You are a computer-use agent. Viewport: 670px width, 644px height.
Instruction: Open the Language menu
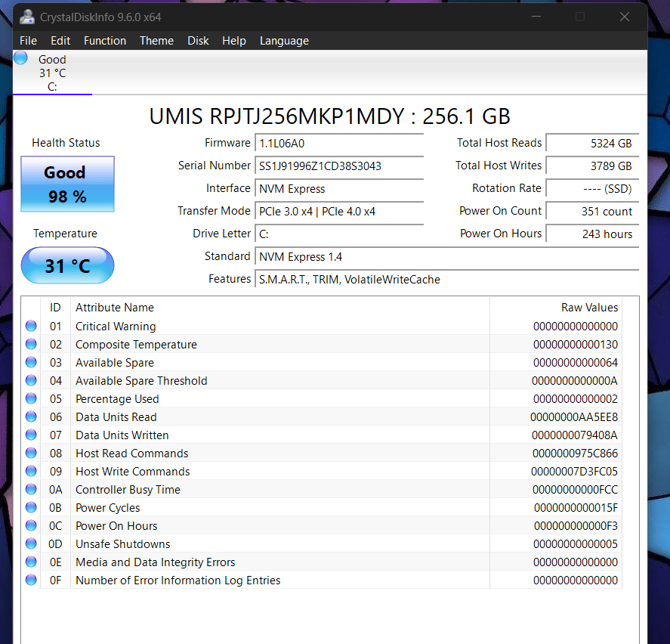284,41
